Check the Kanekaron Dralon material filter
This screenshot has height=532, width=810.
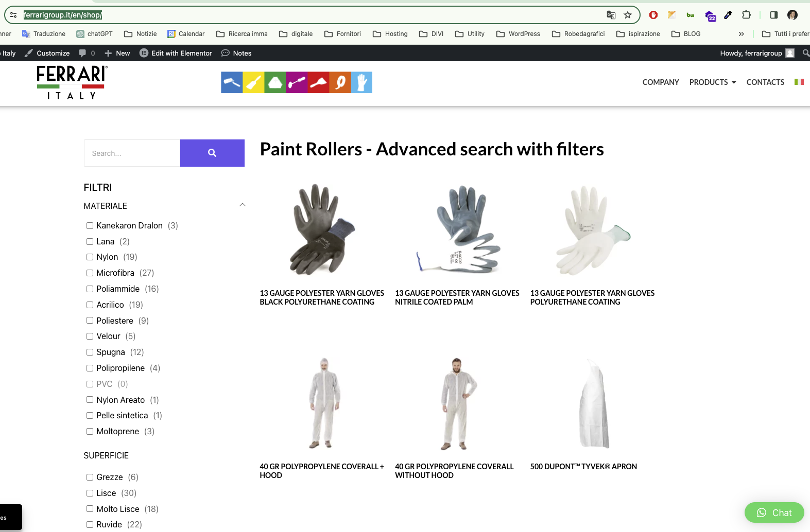tap(90, 225)
